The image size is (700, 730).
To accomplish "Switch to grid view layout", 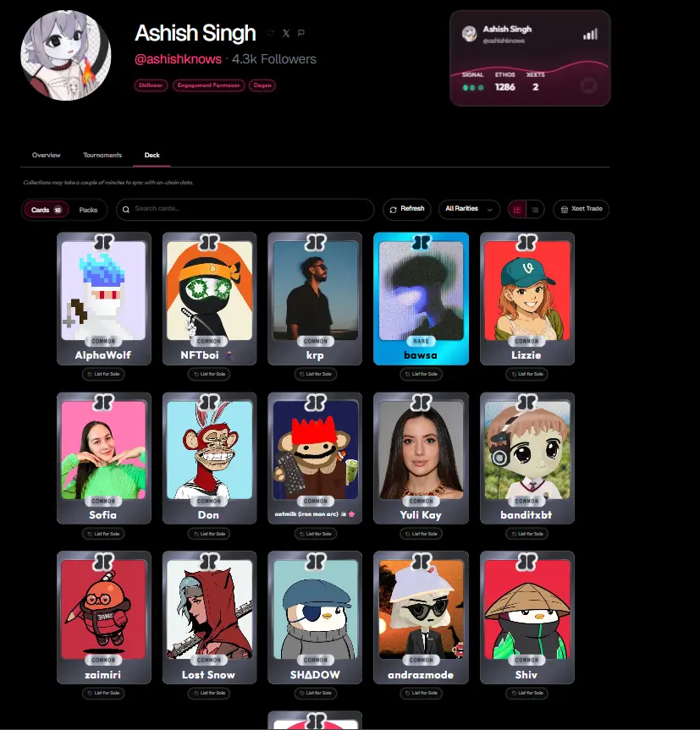I will click(x=517, y=210).
